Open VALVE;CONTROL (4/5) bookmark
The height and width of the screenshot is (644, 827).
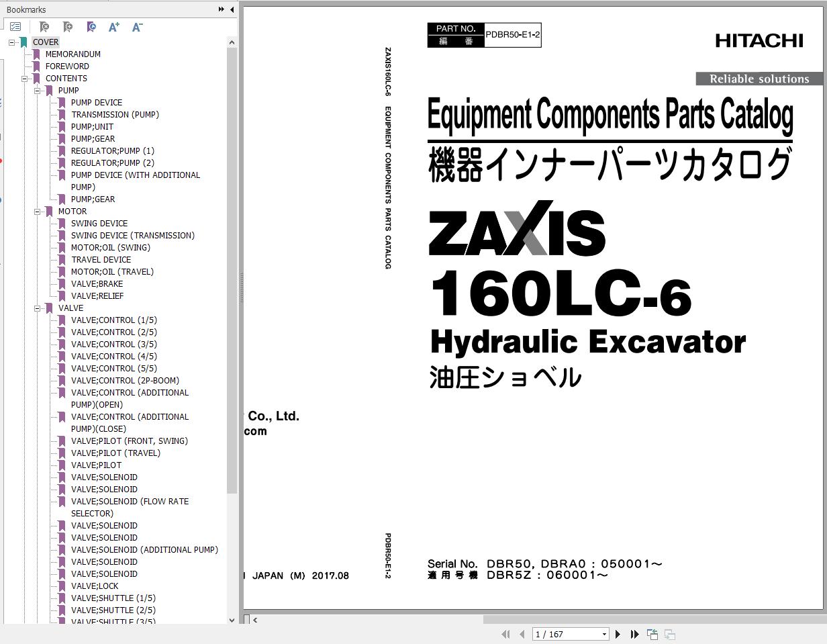[114, 357]
